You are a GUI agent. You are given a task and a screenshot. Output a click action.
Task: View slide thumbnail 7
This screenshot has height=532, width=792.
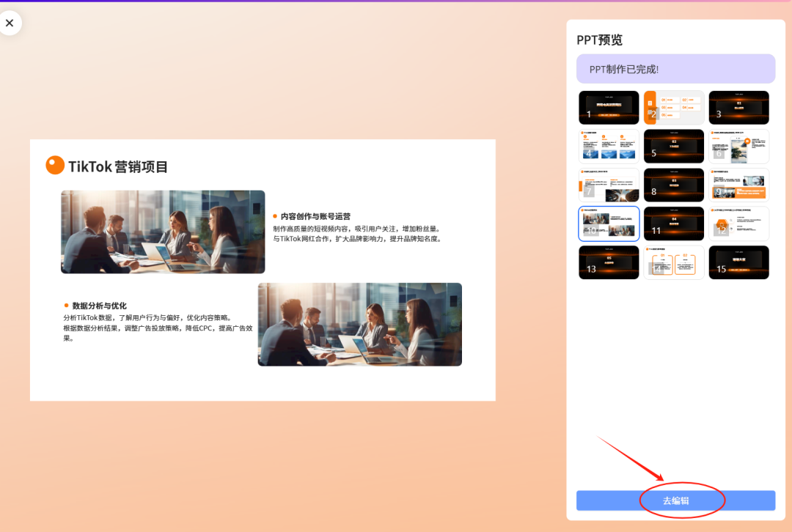[x=609, y=185]
